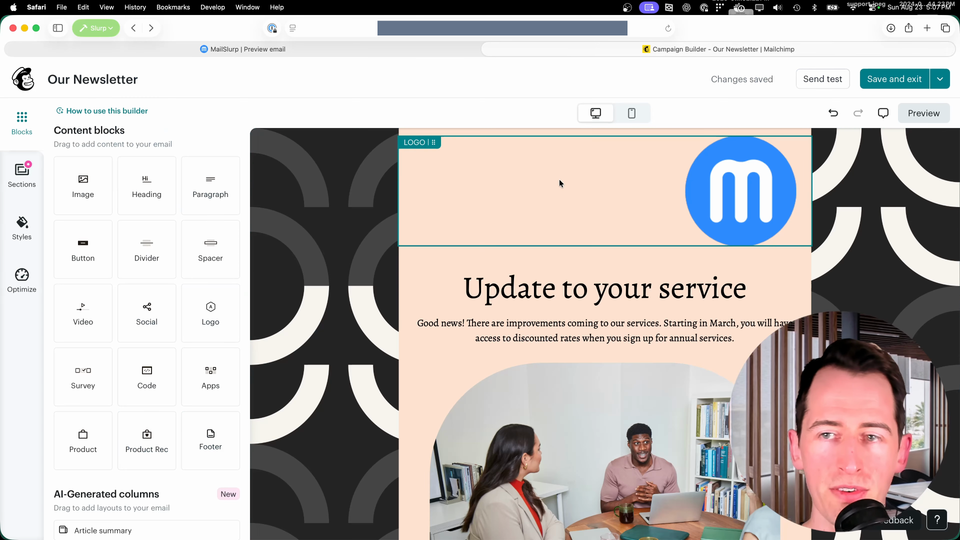Open the Optimize sidebar panel
This screenshot has height=540, width=960.
coord(21,280)
